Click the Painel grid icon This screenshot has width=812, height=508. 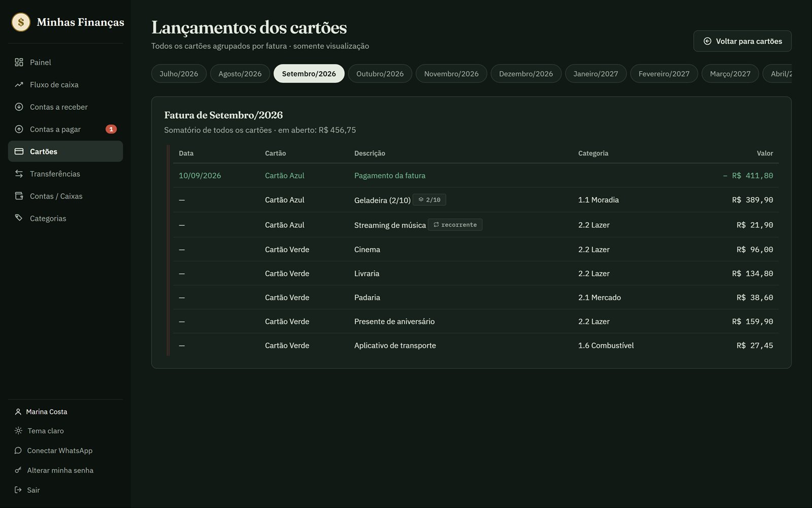tap(19, 62)
